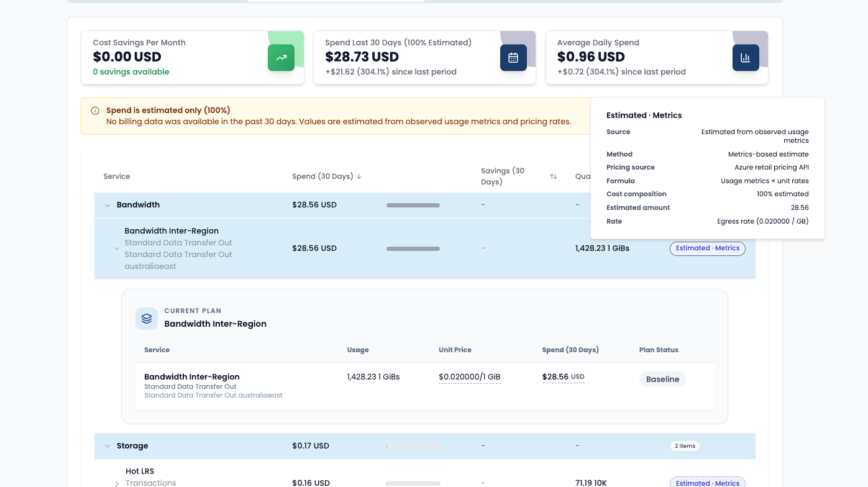
Task: Select the calendar icon on Spend Last 30 Days card
Action: 513,57
